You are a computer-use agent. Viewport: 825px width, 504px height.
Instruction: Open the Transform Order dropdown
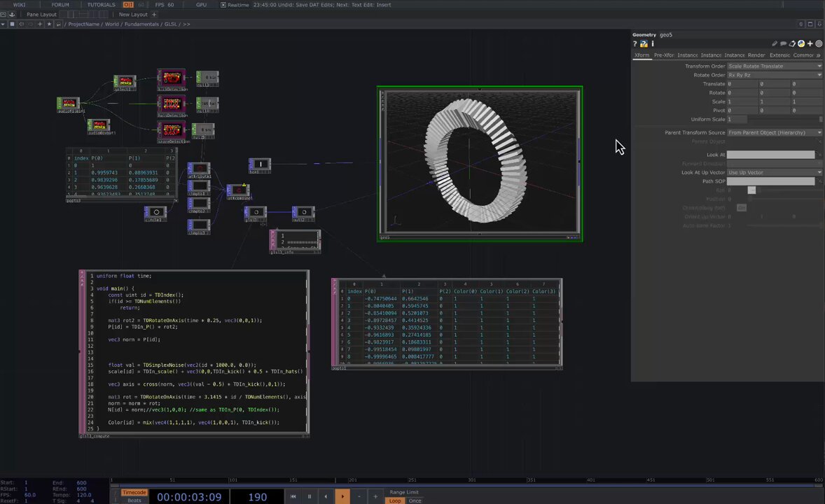click(775, 66)
